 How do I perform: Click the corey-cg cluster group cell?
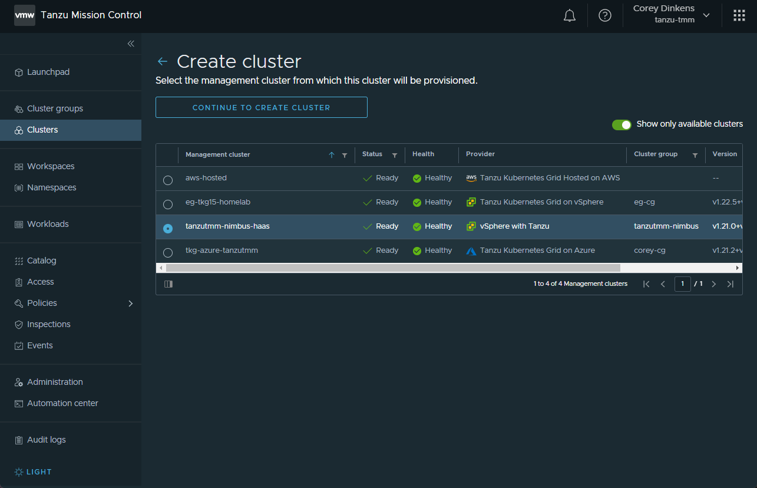[650, 250]
